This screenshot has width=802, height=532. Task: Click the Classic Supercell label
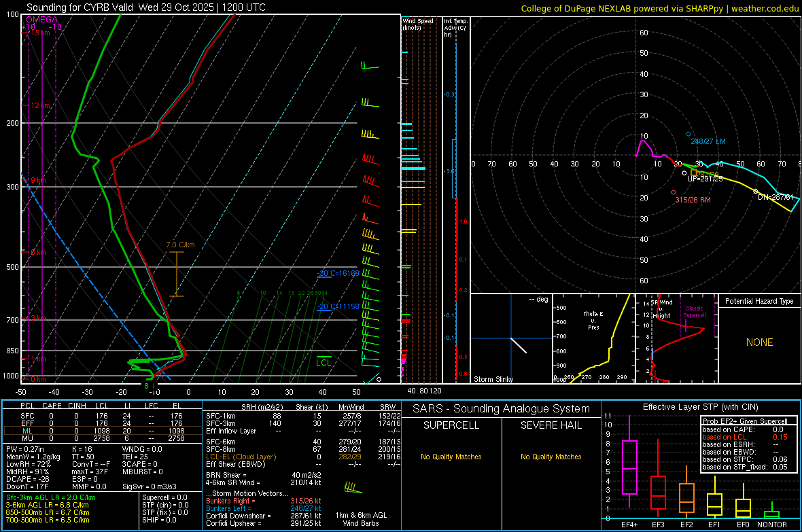694,312
